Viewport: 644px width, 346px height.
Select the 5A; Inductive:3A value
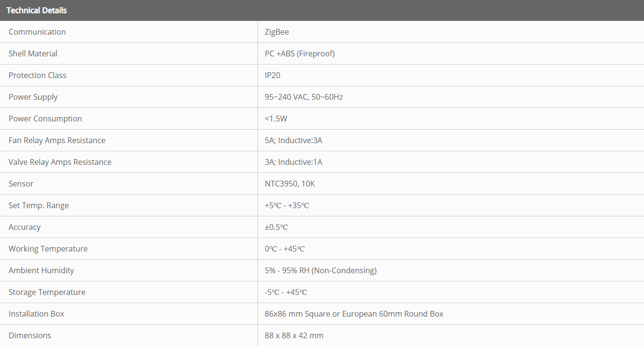293,140
